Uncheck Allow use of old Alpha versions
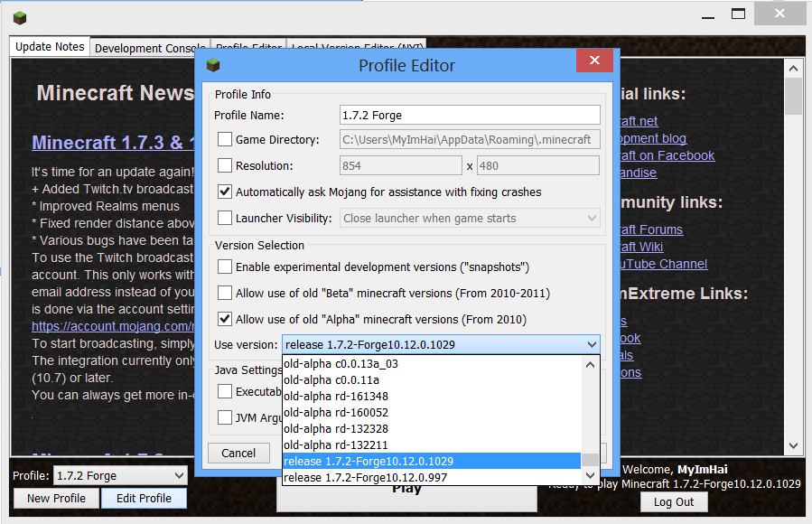 click(225, 319)
